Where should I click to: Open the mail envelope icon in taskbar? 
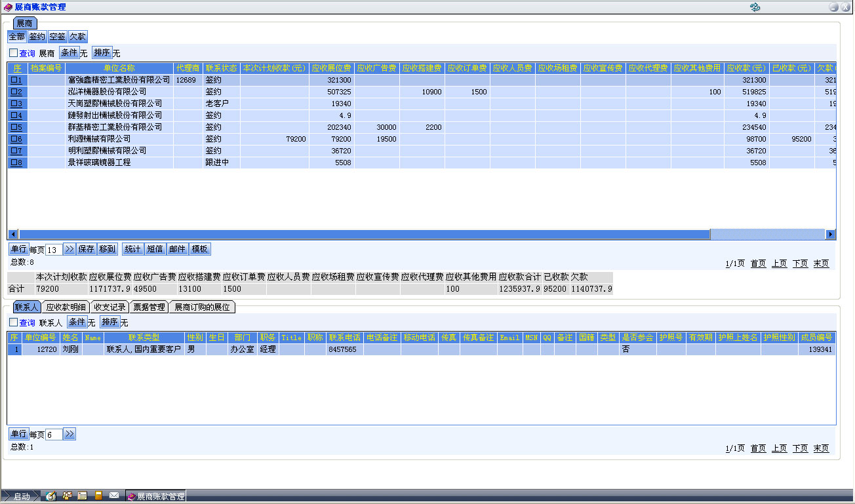tap(114, 496)
